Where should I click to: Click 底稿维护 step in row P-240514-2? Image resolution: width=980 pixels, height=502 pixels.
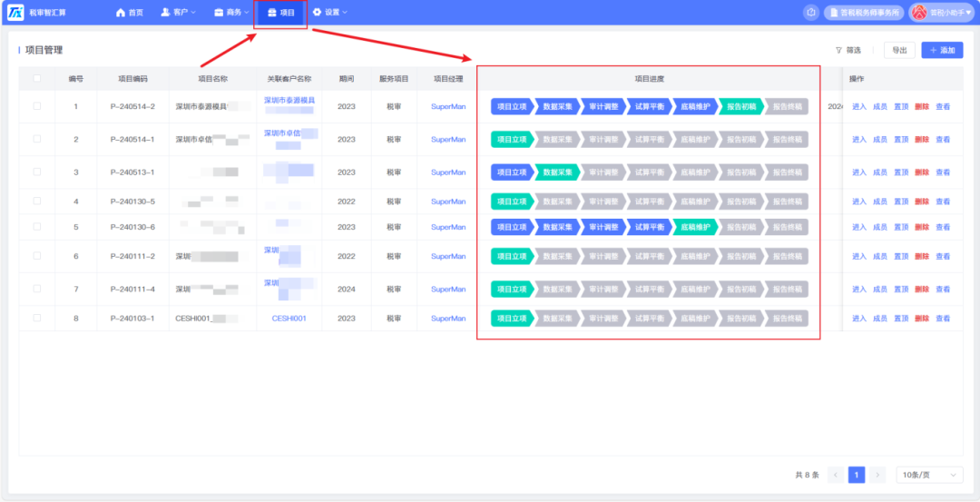click(696, 106)
